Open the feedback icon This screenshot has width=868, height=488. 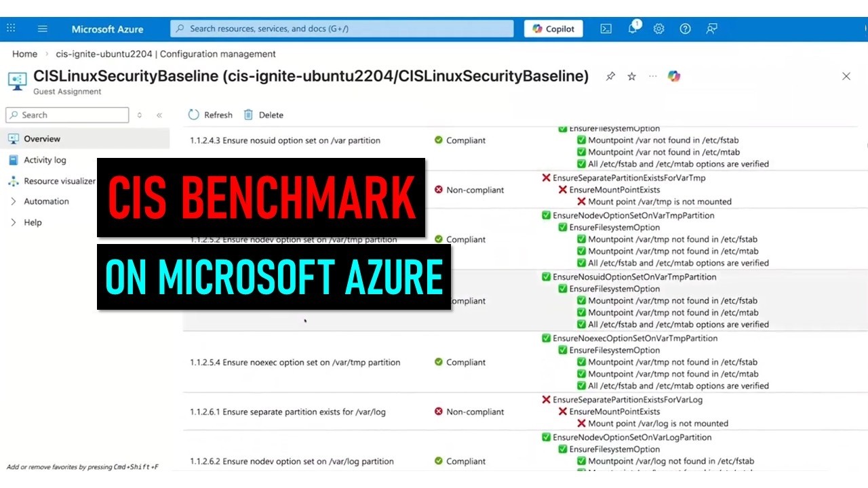[711, 28]
